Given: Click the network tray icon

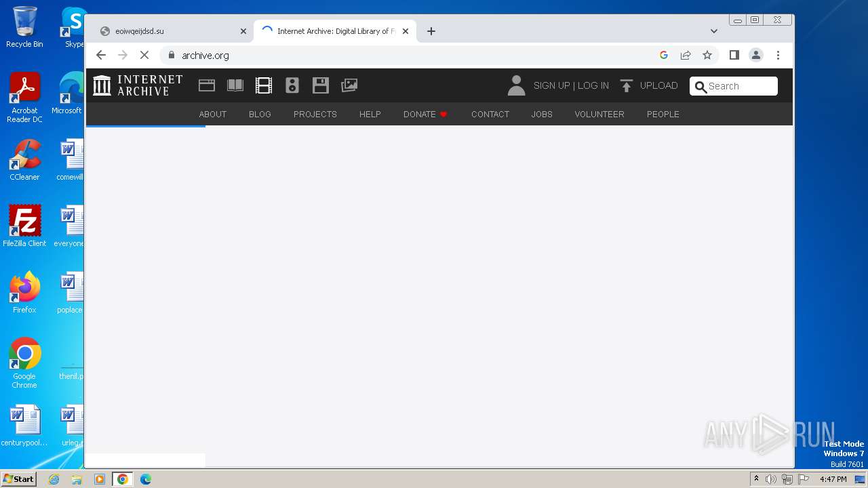Looking at the screenshot, I should pyautogui.click(x=787, y=479).
